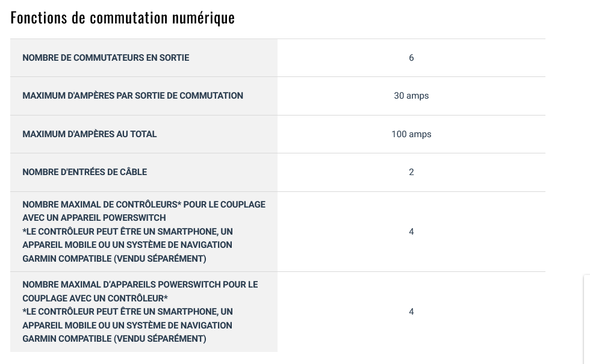
Task: Click the value 6 for output switches
Action: click(411, 58)
